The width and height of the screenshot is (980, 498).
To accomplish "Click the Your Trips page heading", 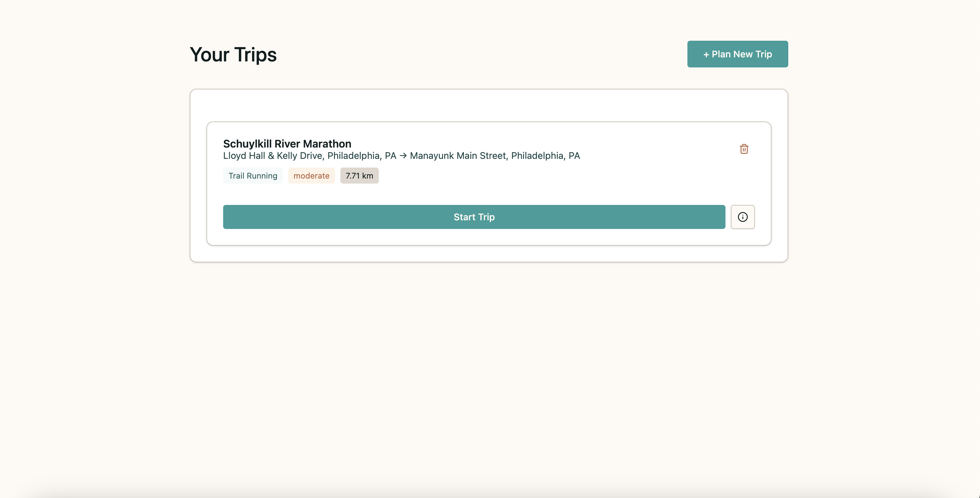I will (x=233, y=54).
